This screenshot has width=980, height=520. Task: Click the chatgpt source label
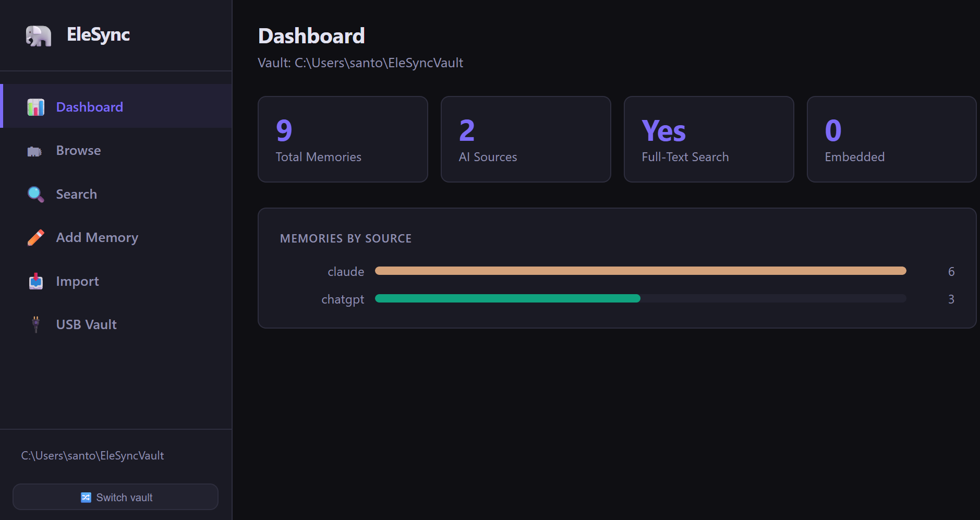point(343,299)
